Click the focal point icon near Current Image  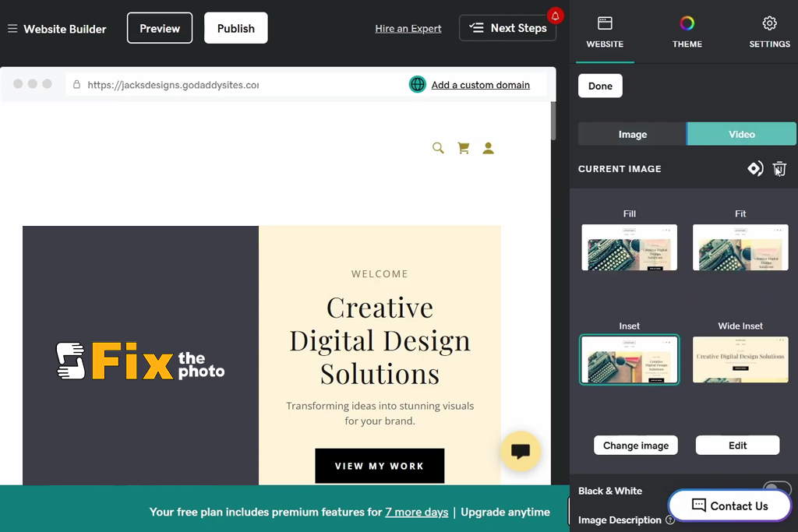(755, 168)
